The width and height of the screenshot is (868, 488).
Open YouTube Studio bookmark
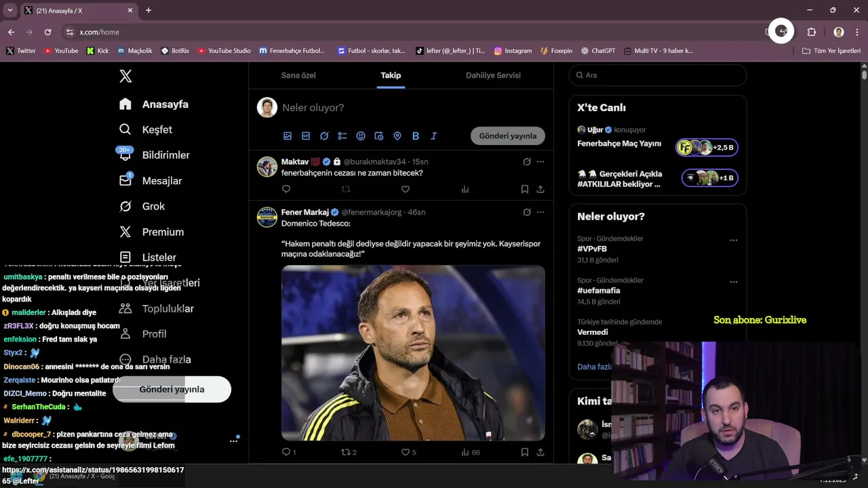point(224,51)
